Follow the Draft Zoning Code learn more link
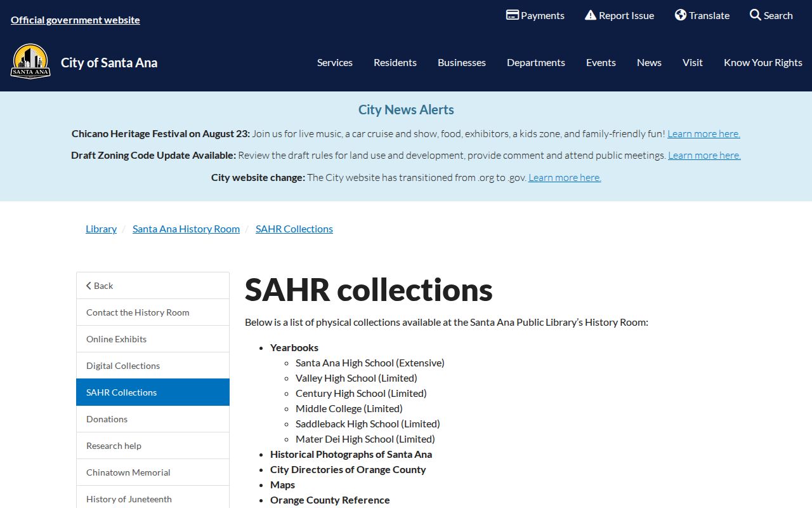Image resolution: width=812 pixels, height=508 pixels. (x=704, y=155)
